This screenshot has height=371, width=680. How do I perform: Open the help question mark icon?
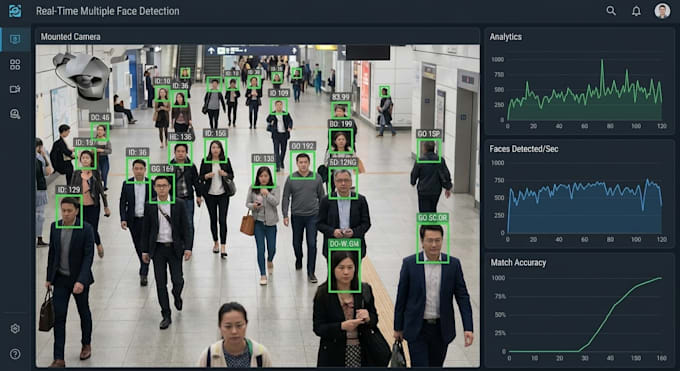tap(15, 354)
